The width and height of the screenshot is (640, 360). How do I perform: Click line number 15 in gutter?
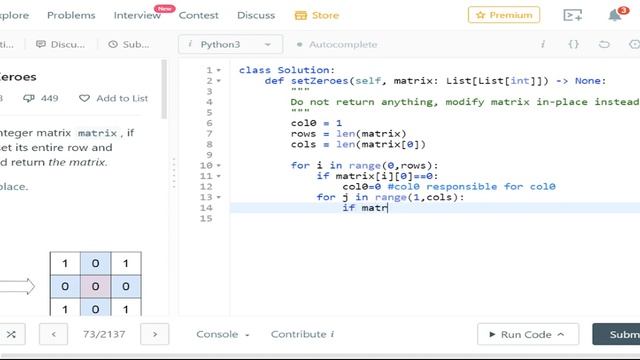point(206,219)
